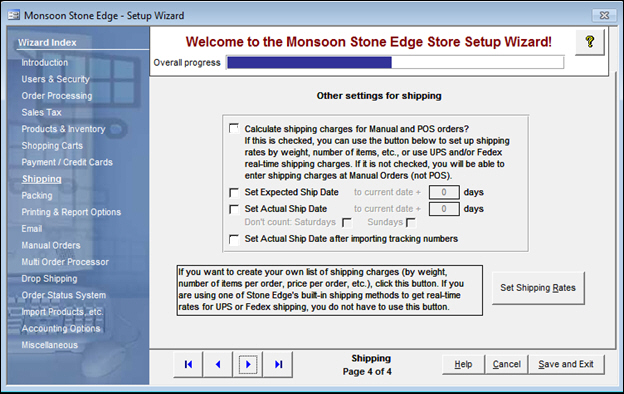Click Expected Ship Date days input field
Image resolution: width=624 pixels, height=394 pixels.
[444, 193]
